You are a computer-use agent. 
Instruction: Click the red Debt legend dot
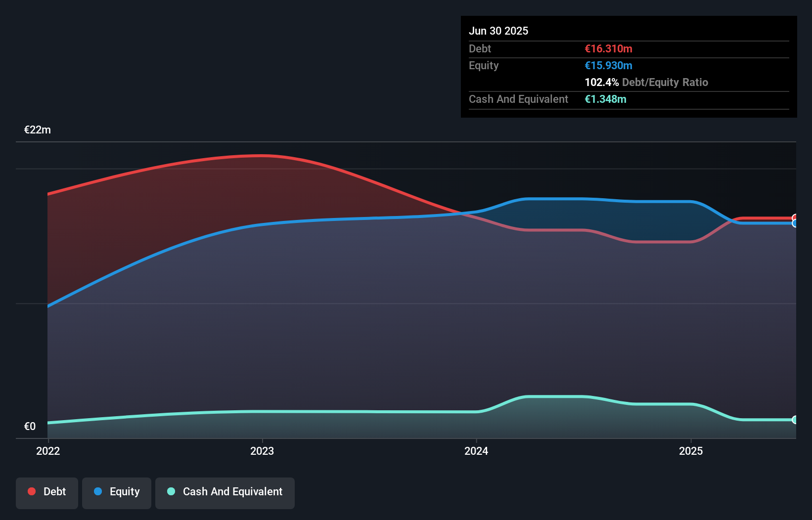tap(32, 491)
